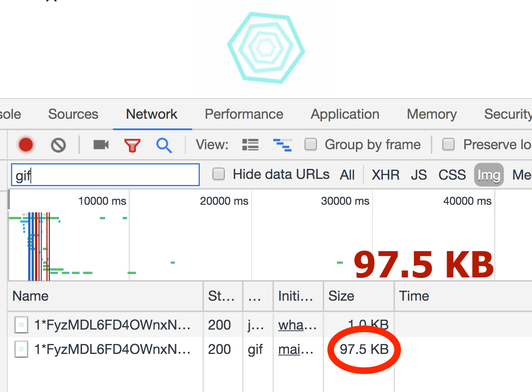
Task: Sort requests by Size column header
Action: pyautogui.click(x=341, y=296)
